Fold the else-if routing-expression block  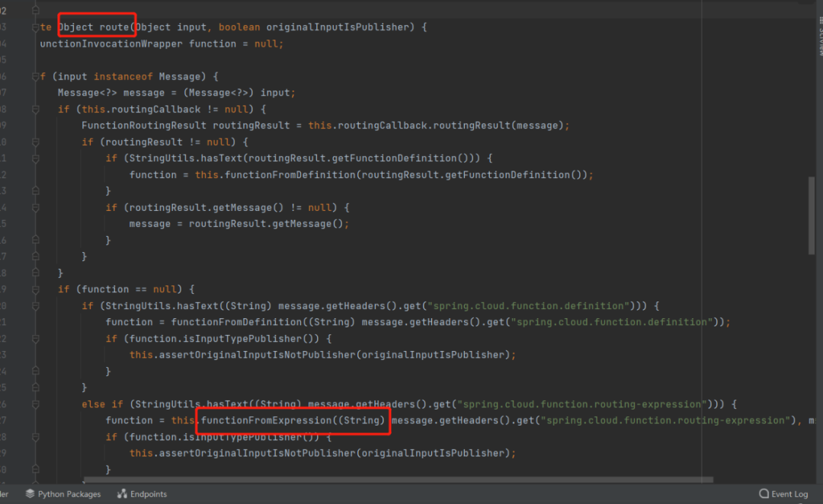pos(36,404)
